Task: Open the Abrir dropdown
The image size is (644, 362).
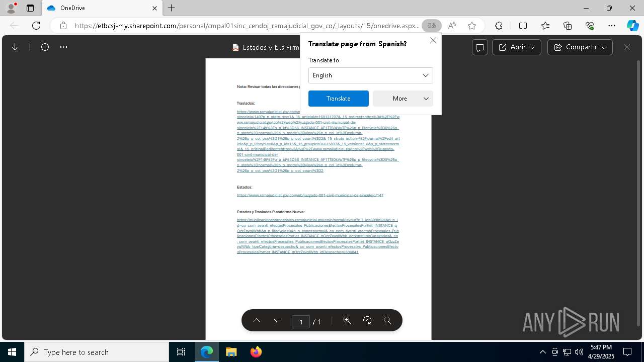Action: 517,47
